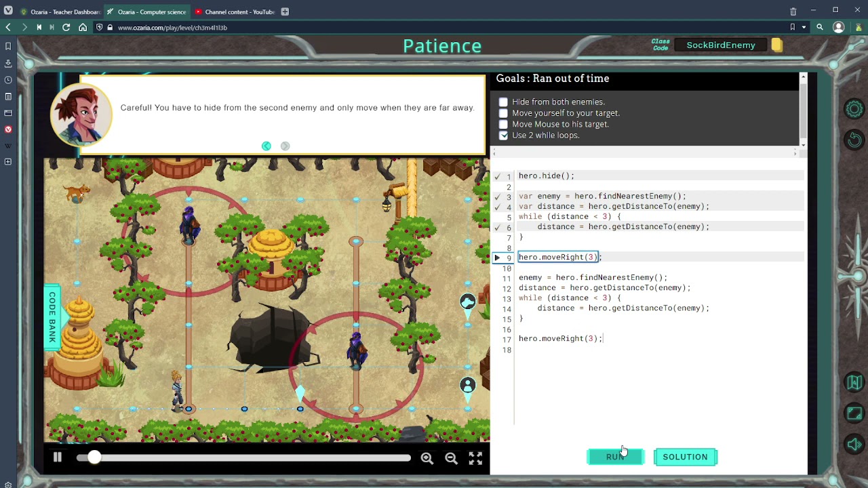868x488 pixels.
Task: Open the CODE BANK side tab
Action: coord(52,317)
